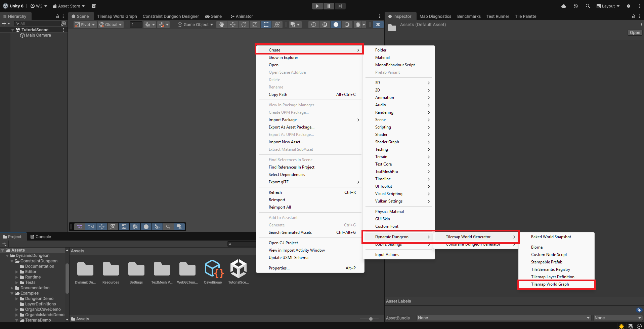
Task: Click the Pause button
Action: pos(329,6)
